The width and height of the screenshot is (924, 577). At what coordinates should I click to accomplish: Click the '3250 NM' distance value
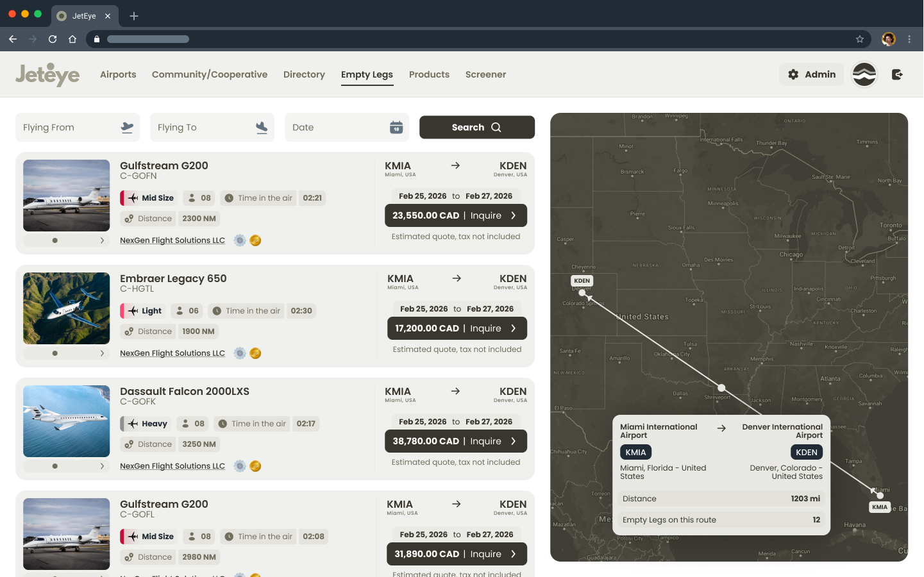tap(199, 444)
